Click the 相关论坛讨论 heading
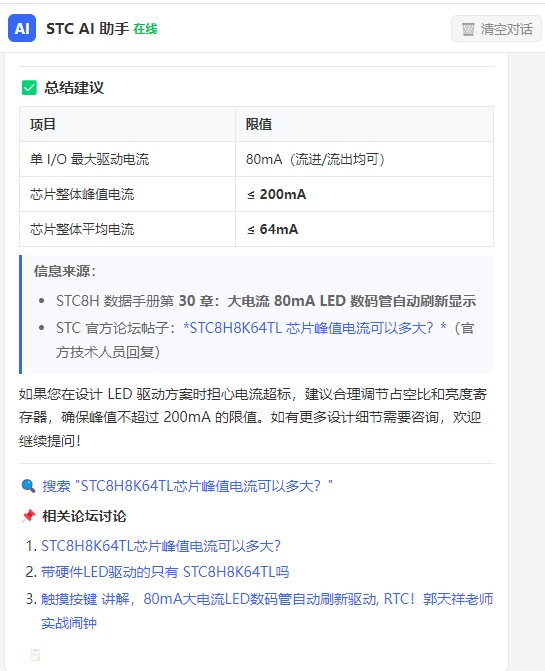The image size is (545, 671). coord(84,516)
